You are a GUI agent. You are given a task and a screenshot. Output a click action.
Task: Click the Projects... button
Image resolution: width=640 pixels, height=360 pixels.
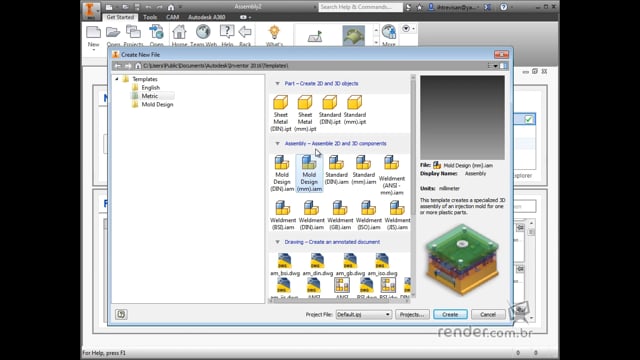tap(412, 314)
